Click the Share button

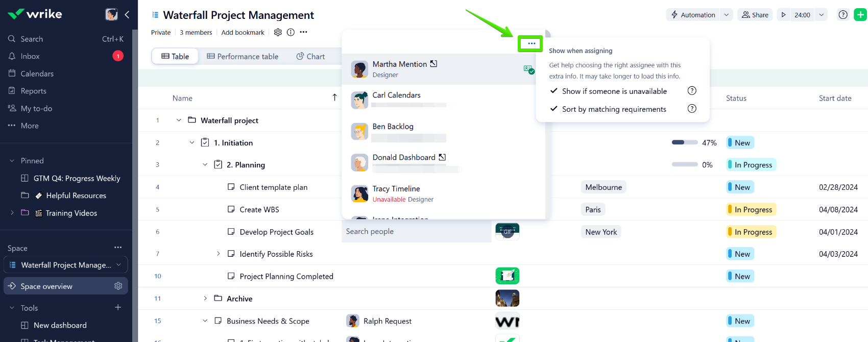click(x=755, y=15)
